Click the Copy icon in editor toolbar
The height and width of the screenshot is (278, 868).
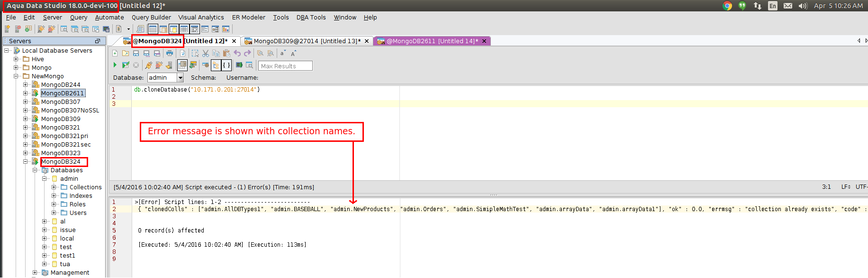coord(216,53)
